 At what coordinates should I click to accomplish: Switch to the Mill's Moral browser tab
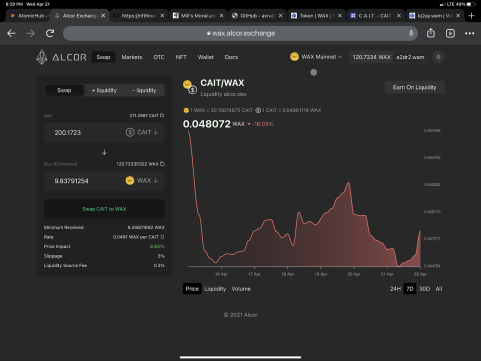(x=198, y=16)
